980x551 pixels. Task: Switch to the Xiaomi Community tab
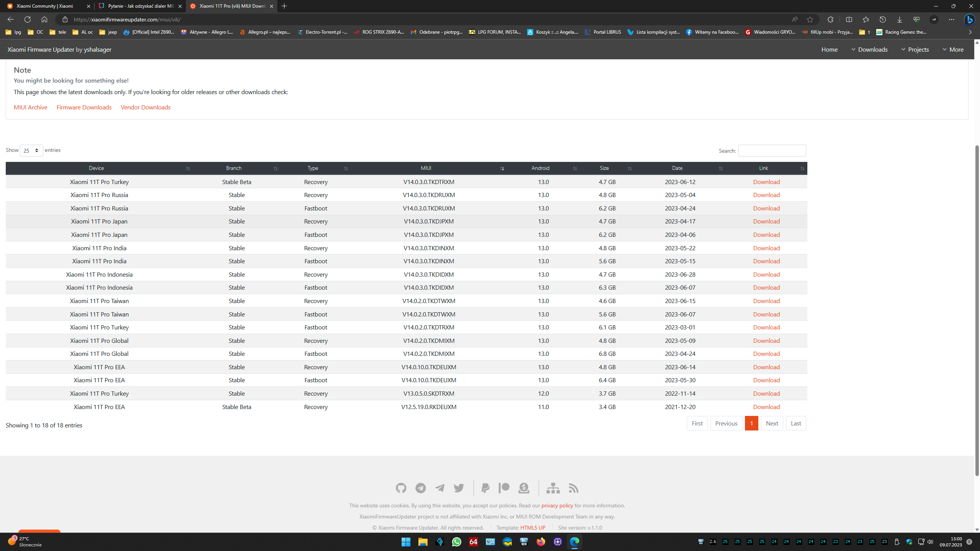pos(45,6)
